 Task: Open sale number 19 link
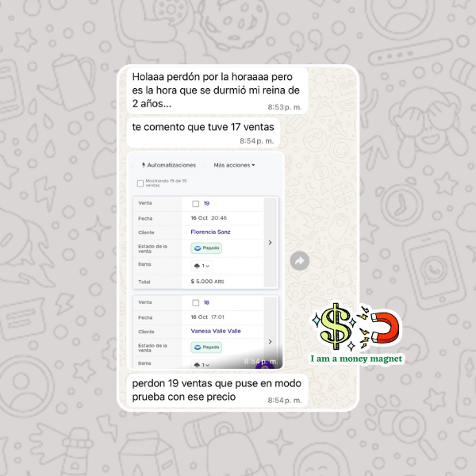pyautogui.click(x=206, y=203)
